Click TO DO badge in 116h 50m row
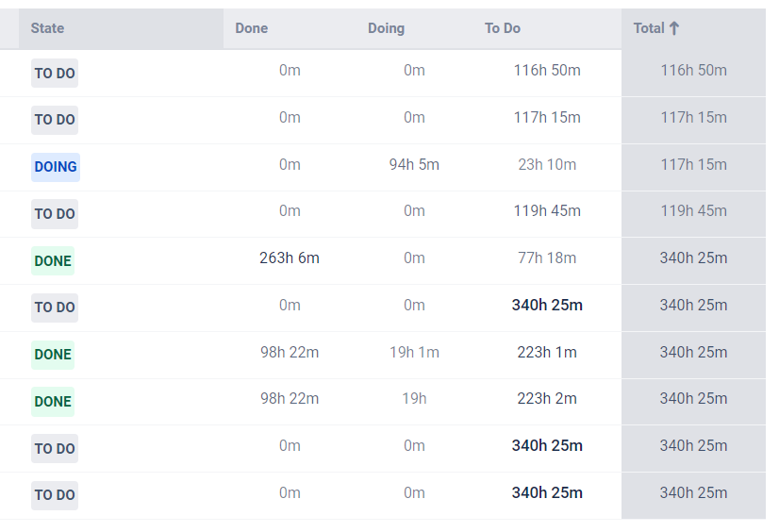This screenshot has width=779, height=532. tap(55, 74)
